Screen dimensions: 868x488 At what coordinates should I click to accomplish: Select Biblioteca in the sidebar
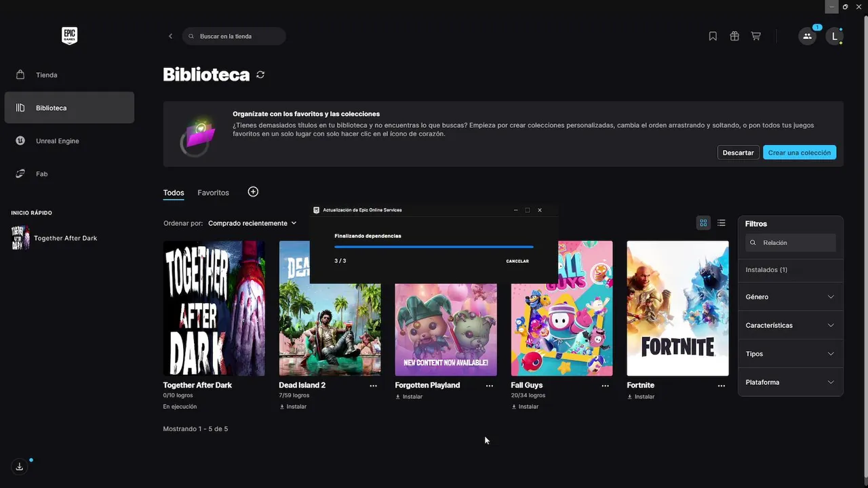coord(69,108)
